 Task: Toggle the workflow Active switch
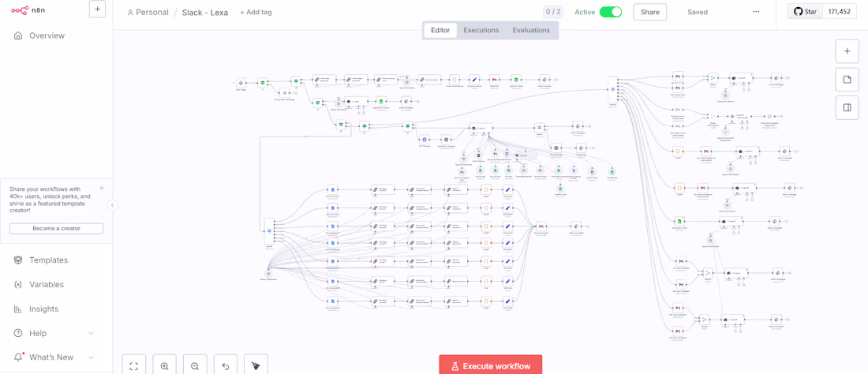(x=611, y=12)
